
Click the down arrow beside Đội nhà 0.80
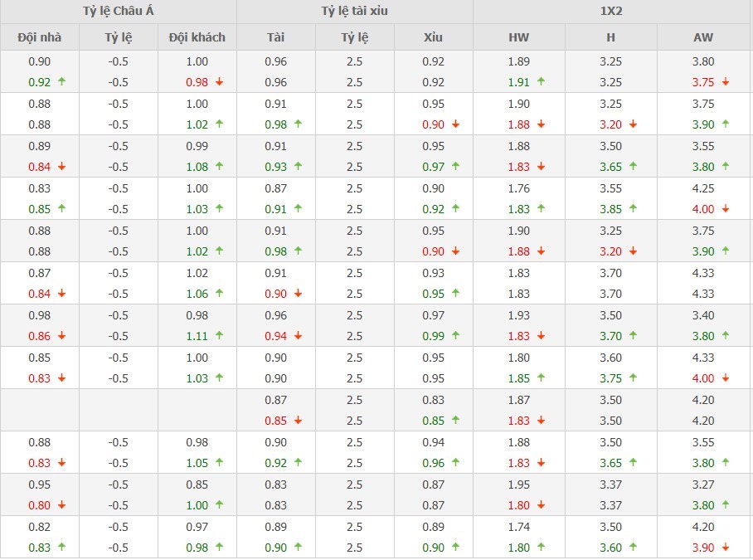61,505
